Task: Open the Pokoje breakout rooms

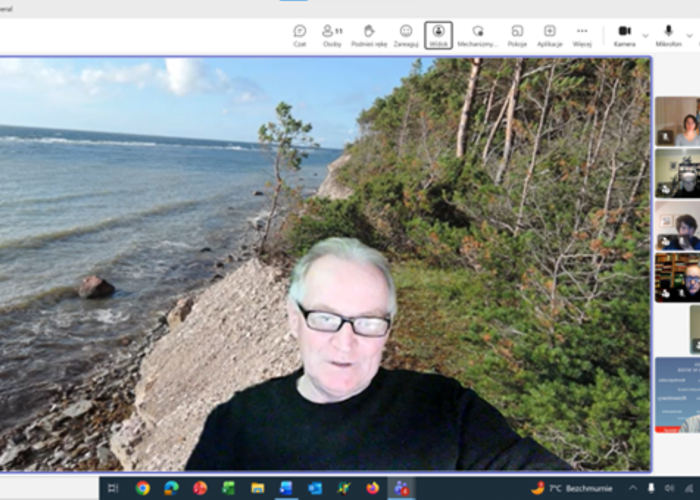Action: click(x=517, y=35)
